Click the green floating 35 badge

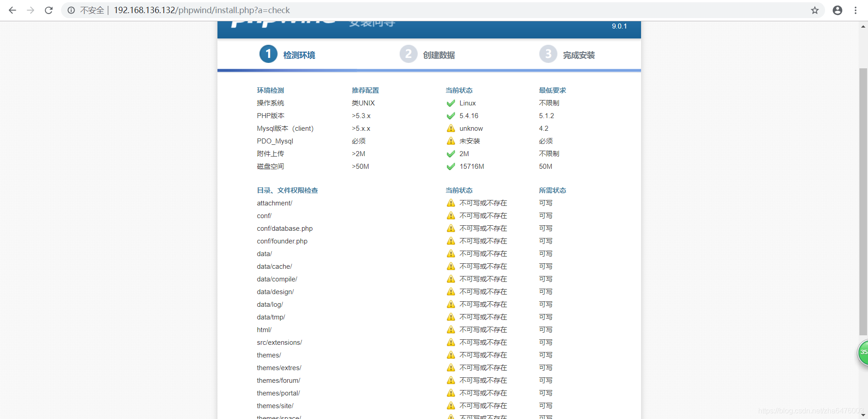[x=863, y=352]
